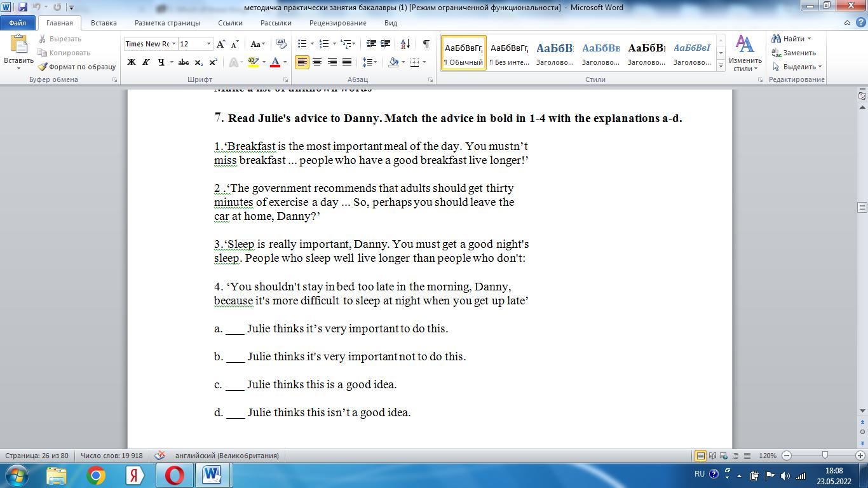Image resolution: width=868 pixels, height=488 pixels.
Task: Increase paragraph indent
Action: click(x=385, y=44)
